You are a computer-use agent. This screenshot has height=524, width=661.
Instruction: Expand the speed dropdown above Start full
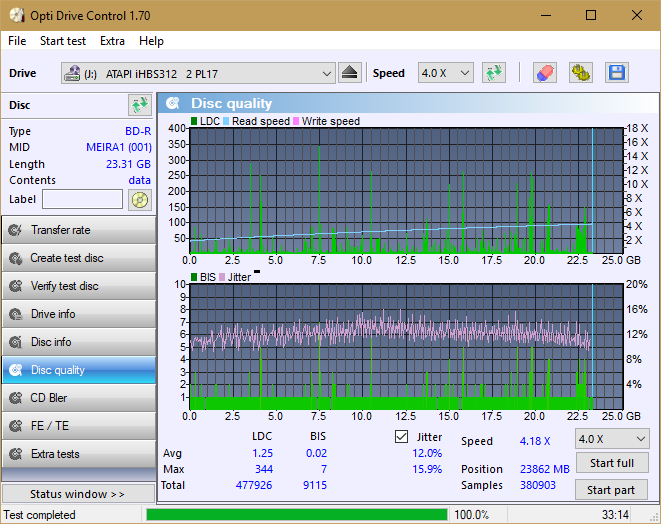[x=611, y=439]
